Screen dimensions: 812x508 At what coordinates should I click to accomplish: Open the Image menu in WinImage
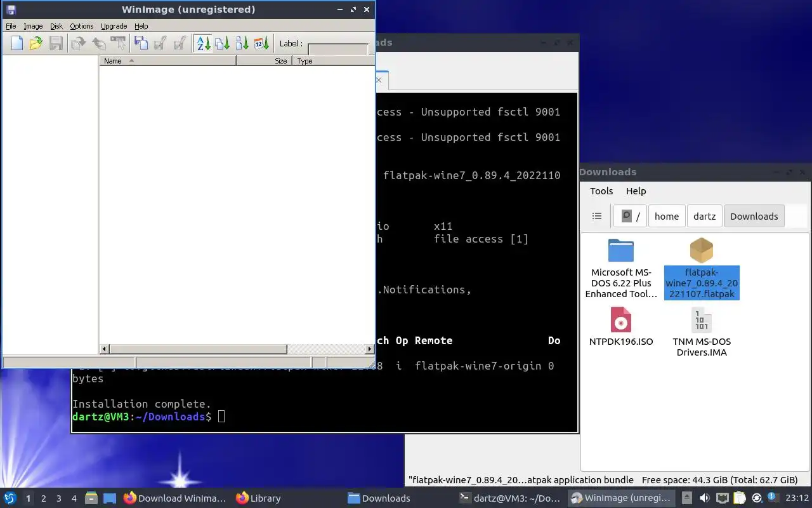[x=33, y=26]
